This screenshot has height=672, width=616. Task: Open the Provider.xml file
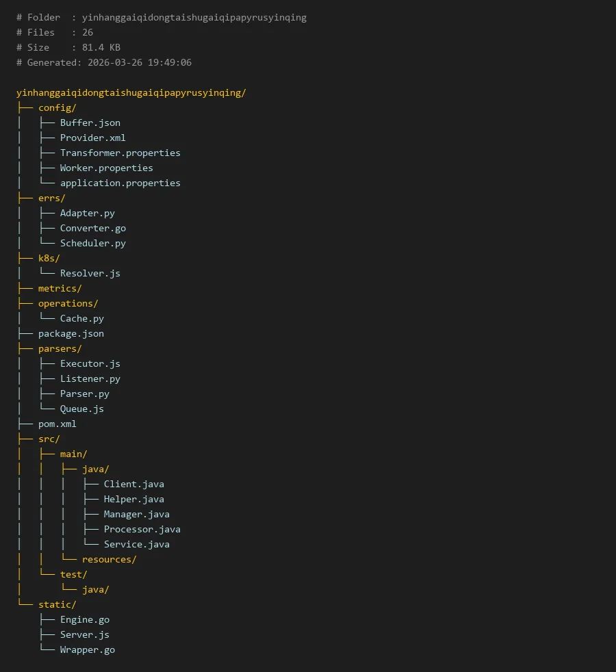coord(92,138)
